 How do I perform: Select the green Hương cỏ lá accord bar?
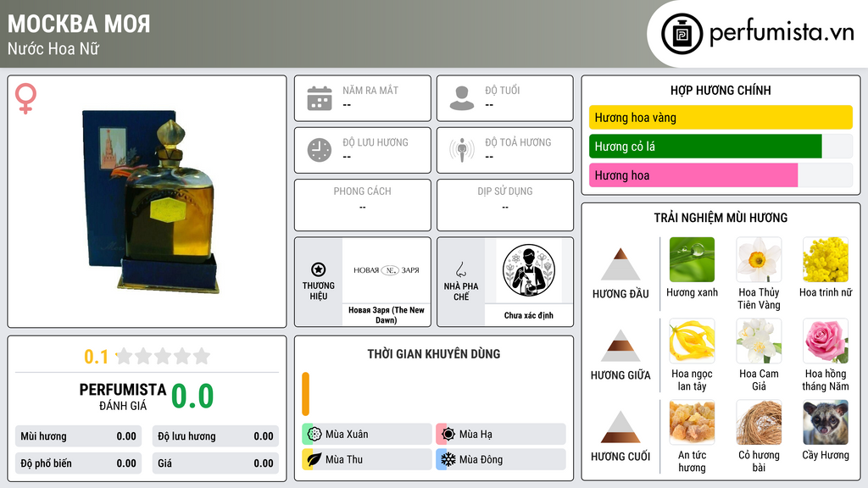point(705,147)
